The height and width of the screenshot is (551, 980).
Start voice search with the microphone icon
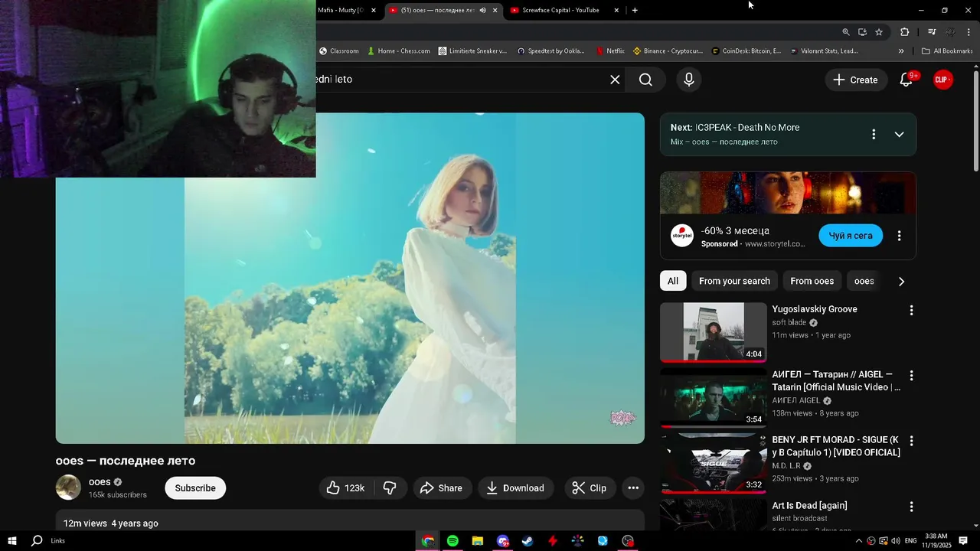(689, 80)
